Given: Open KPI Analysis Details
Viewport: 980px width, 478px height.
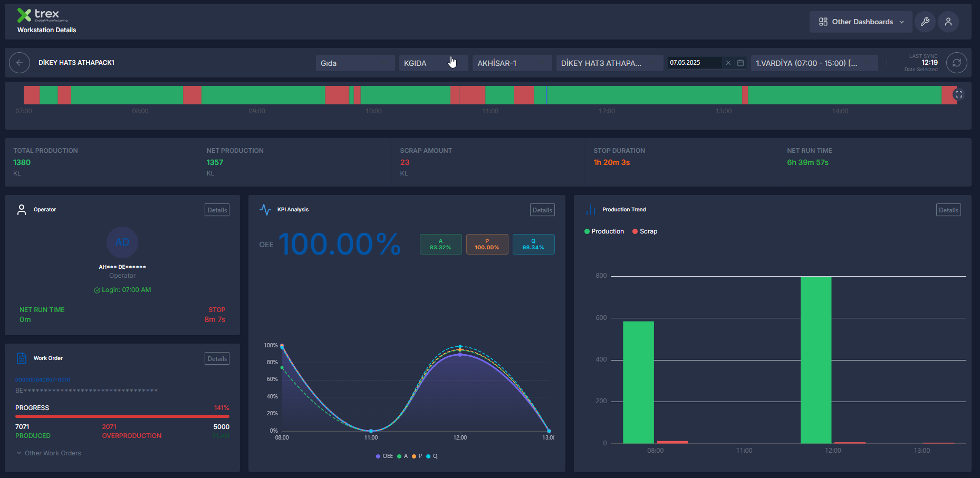Looking at the screenshot, I should coord(542,210).
